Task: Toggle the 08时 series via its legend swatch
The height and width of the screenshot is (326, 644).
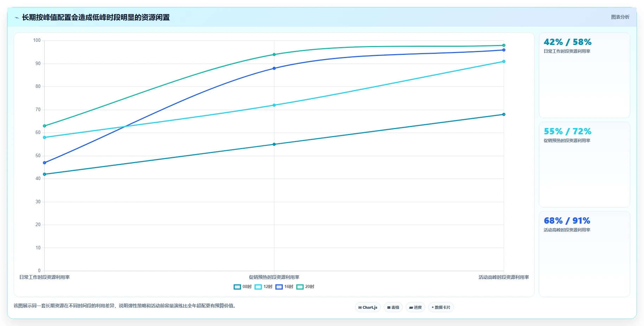Action: [237, 287]
